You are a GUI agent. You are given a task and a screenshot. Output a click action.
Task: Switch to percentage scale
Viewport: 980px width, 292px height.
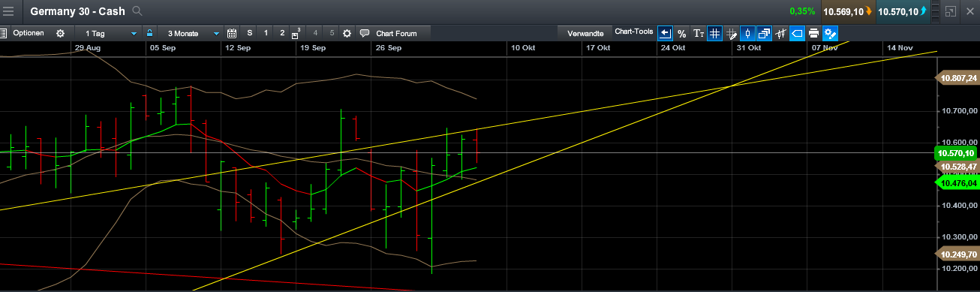[681, 33]
